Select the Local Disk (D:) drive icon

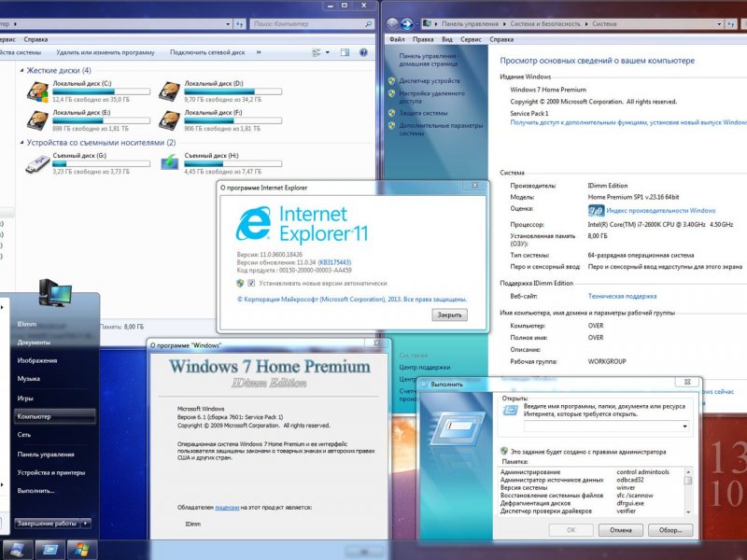tap(170, 91)
